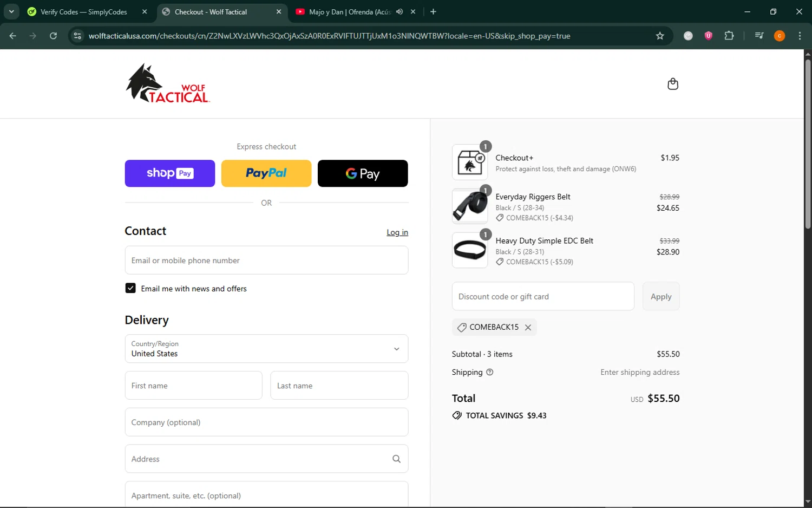Open the media controls icon in toolbar
The height and width of the screenshot is (508, 812).
[x=759, y=36]
